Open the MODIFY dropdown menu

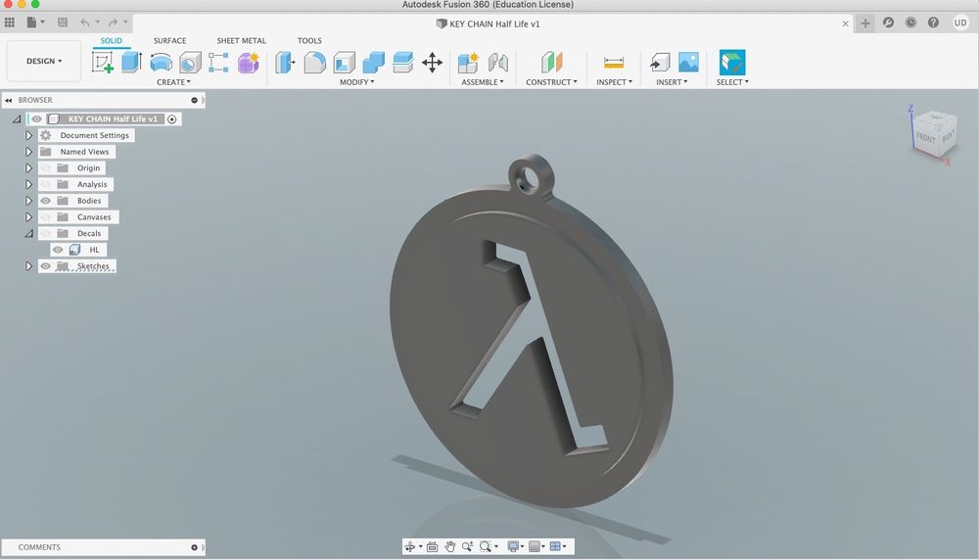pos(357,82)
